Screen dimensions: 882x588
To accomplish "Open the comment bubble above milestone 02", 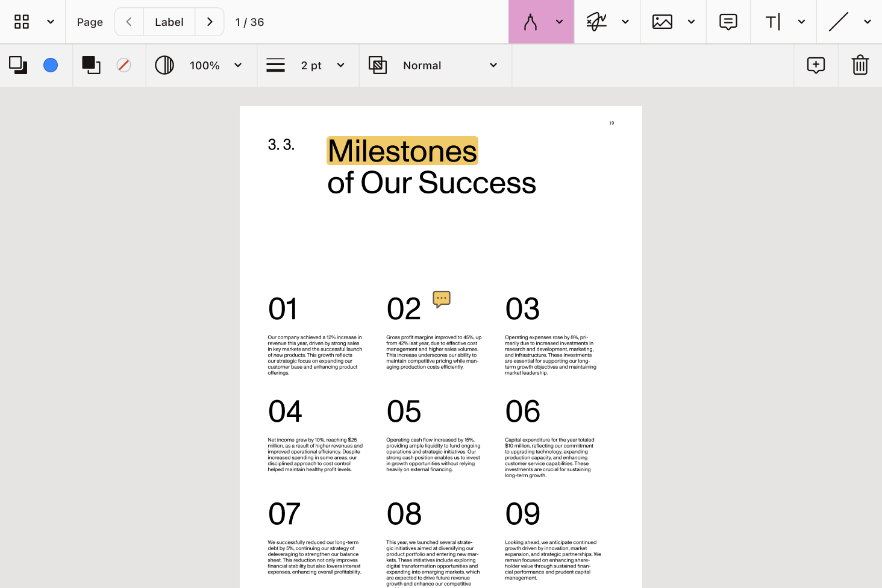I will click(x=441, y=299).
